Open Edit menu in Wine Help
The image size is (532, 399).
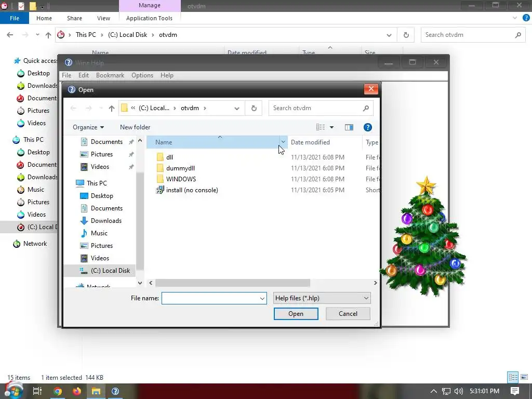click(84, 75)
